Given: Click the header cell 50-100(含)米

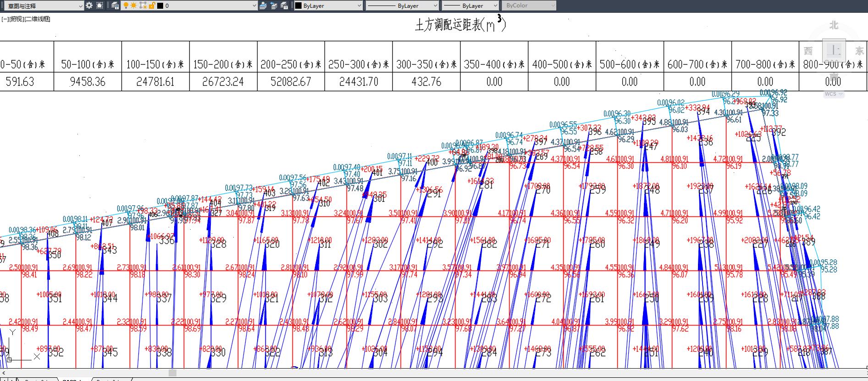Looking at the screenshot, I should [88, 65].
